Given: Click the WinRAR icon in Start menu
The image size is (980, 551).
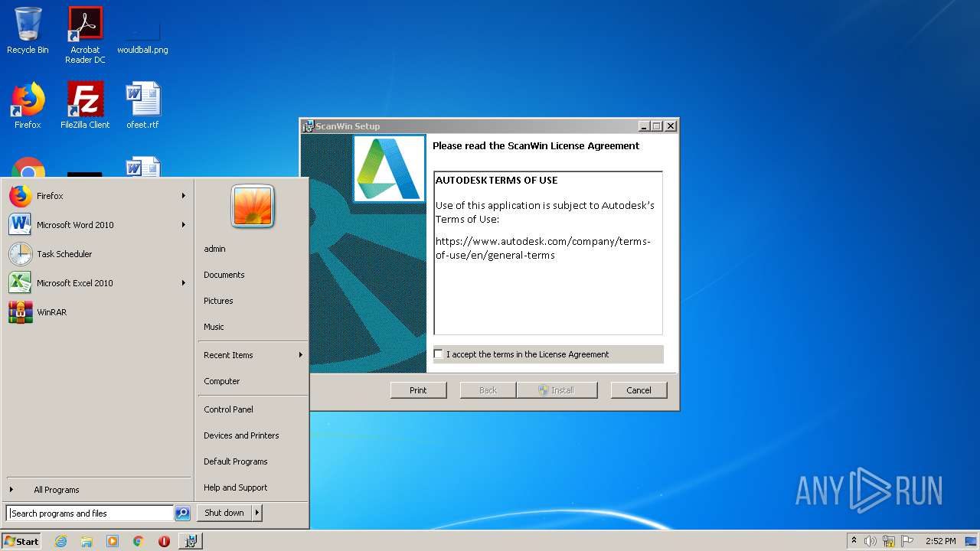Looking at the screenshot, I should (21, 312).
